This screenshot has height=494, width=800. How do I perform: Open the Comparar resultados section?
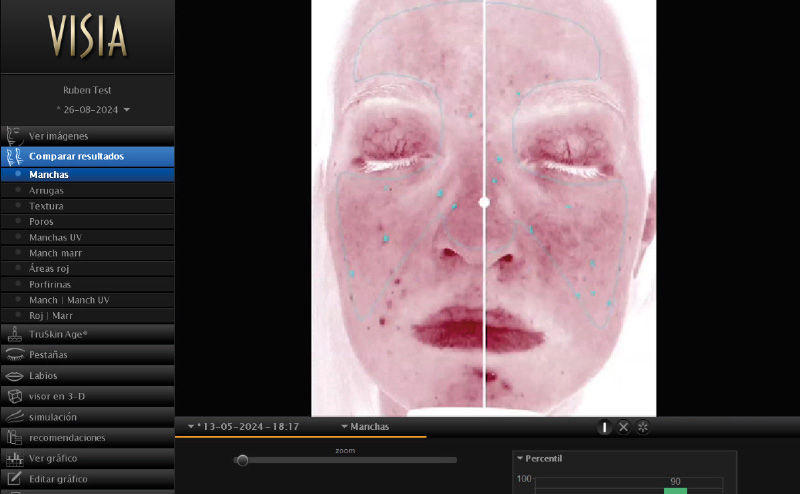76,156
